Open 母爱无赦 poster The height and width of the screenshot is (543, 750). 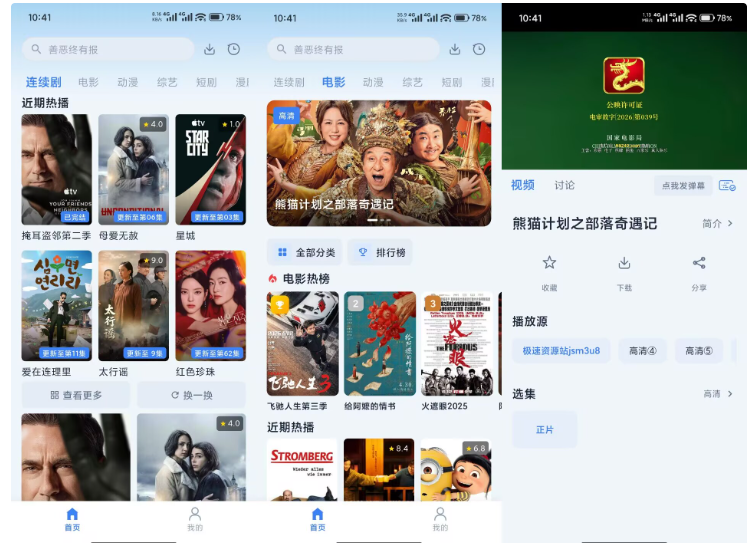[133, 169]
